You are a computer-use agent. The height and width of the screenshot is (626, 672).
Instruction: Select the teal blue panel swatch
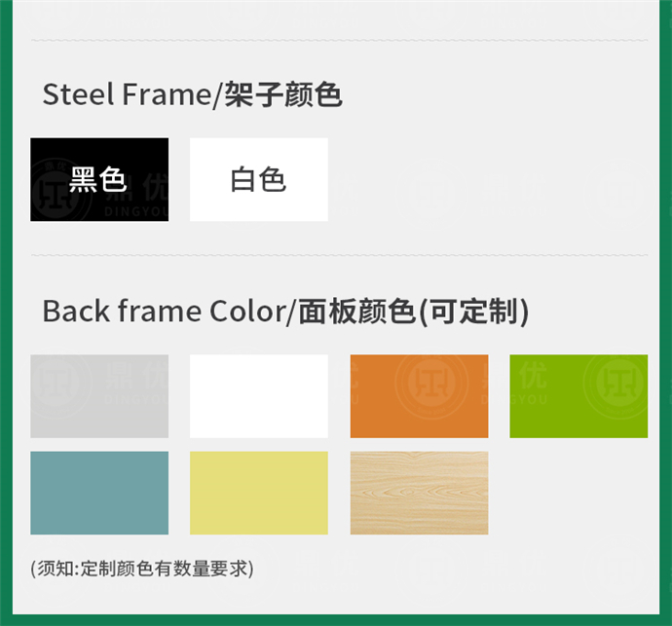click(98, 493)
